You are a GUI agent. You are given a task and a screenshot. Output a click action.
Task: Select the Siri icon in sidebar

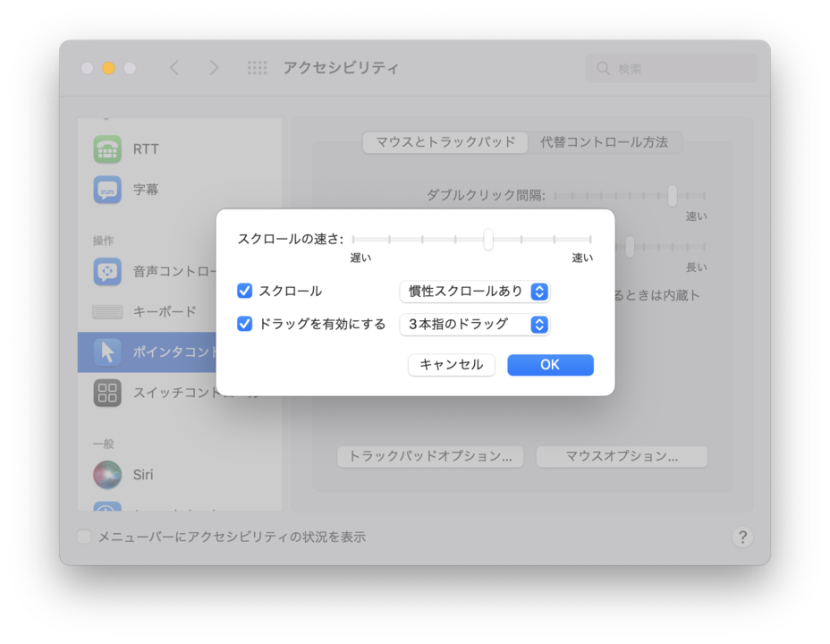pos(107,475)
